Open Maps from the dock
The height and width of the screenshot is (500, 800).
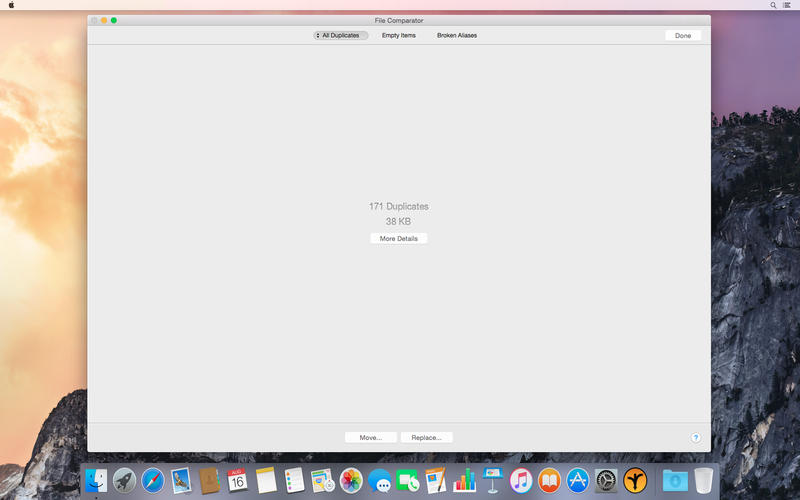[x=323, y=480]
